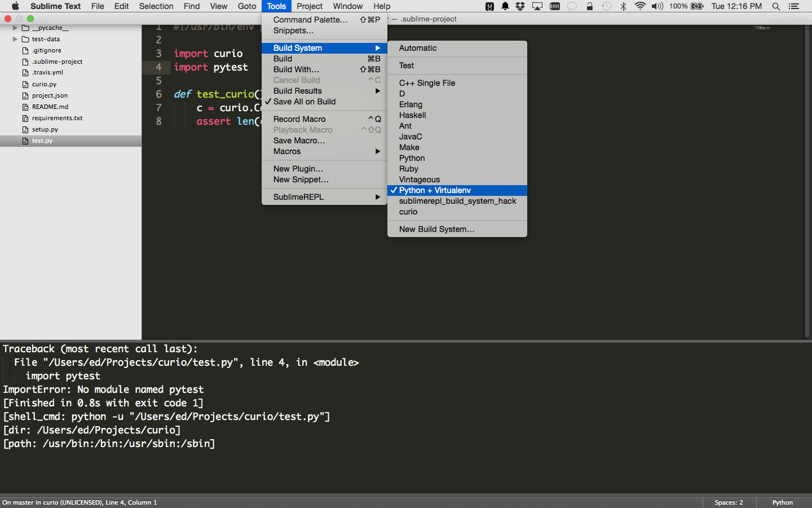Open the Python syntax selector in status bar
This screenshot has width=812, height=508.
coord(782,502)
